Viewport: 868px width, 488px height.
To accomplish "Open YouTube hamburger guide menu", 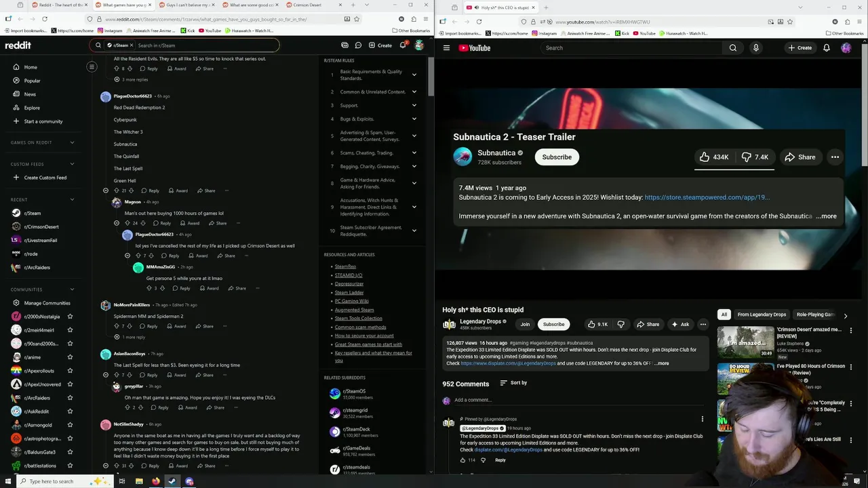I will (446, 48).
